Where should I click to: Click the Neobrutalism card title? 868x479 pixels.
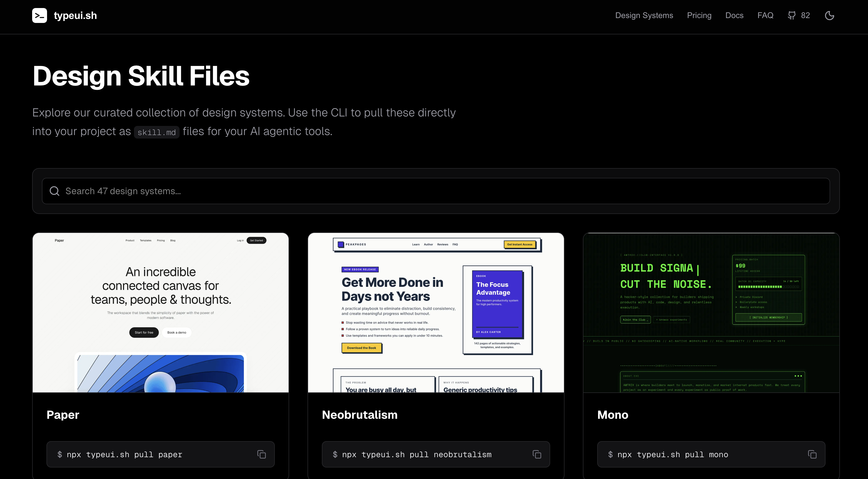(359, 415)
